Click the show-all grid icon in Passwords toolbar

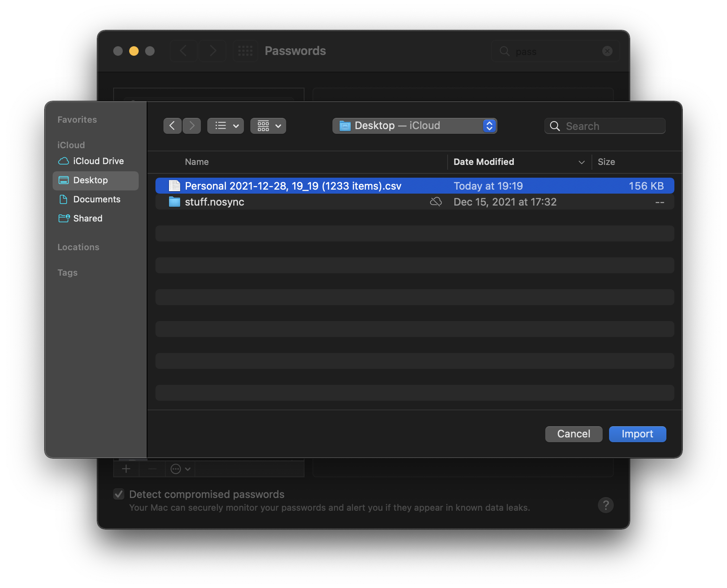click(245, 51)
